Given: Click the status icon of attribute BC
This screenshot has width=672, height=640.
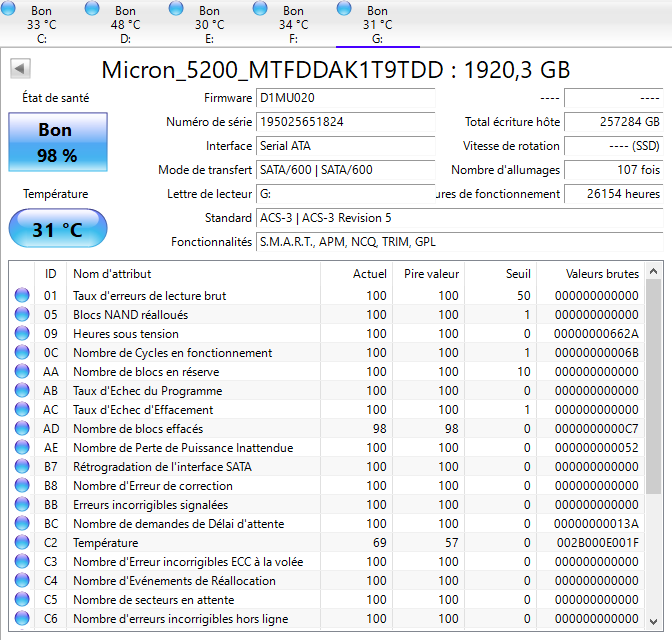Looking at the screenshot, I should click(x=22, y=523).
